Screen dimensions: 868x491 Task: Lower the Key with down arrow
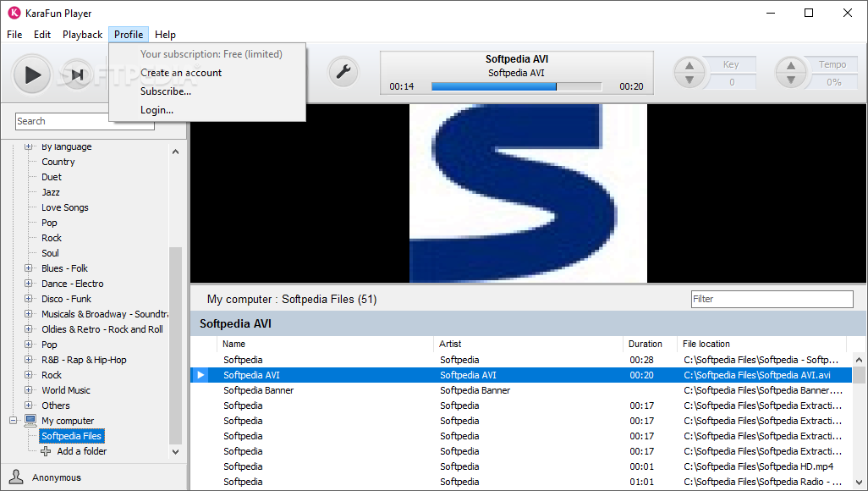click(689, 80)
